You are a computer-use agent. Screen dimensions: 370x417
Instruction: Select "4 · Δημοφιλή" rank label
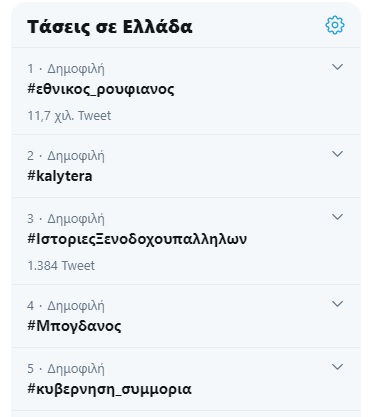(x=66, y=306)
